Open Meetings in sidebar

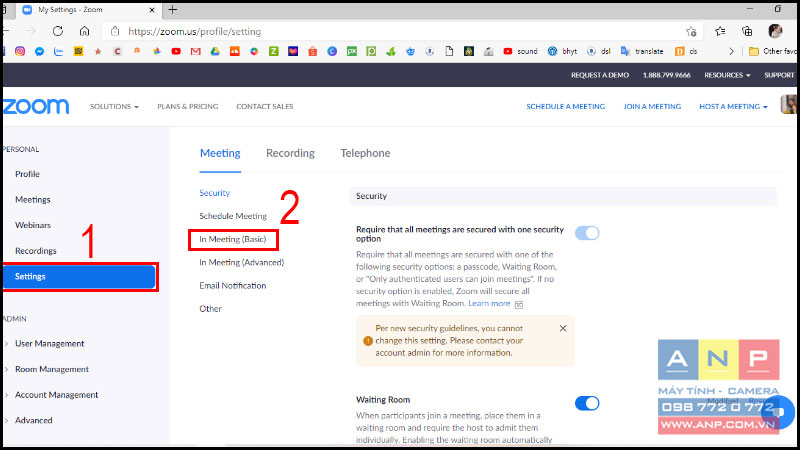[x=33, y=199]
